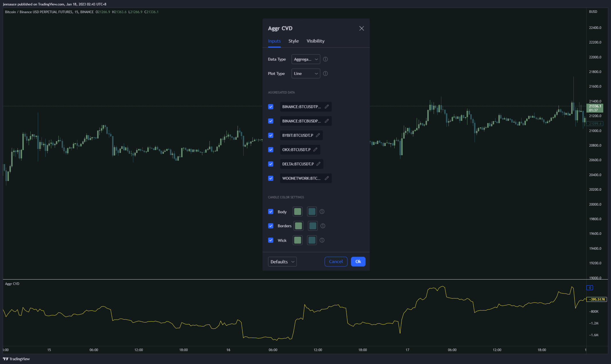Show info tooltip for Plot Type
This screenshot has height=364, width=611.
click(325, 74)
